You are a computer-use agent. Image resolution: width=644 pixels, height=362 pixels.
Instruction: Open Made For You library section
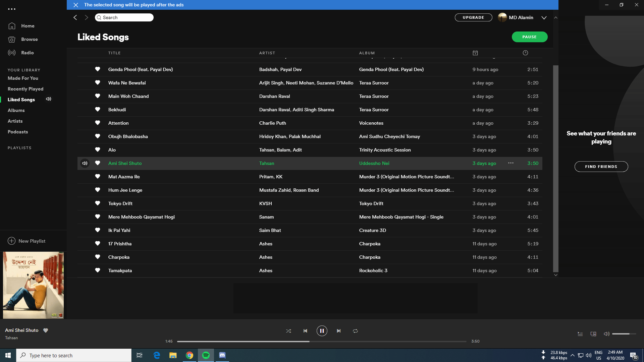pos(23,78)
